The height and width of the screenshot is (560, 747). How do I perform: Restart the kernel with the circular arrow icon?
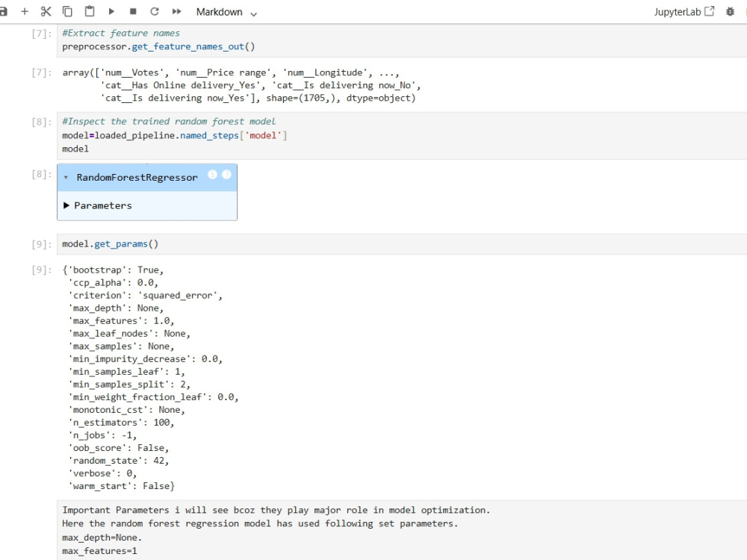point(155,11)
